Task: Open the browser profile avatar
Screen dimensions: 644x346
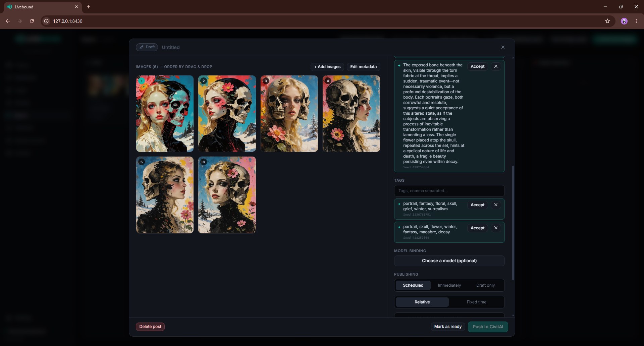Action: click(624, 21)
